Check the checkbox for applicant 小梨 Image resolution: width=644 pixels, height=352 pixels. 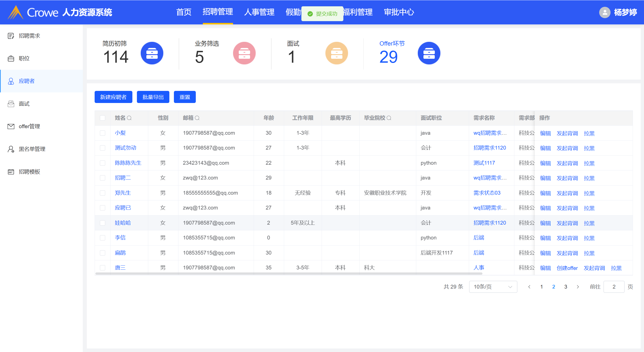coord(102,133)
